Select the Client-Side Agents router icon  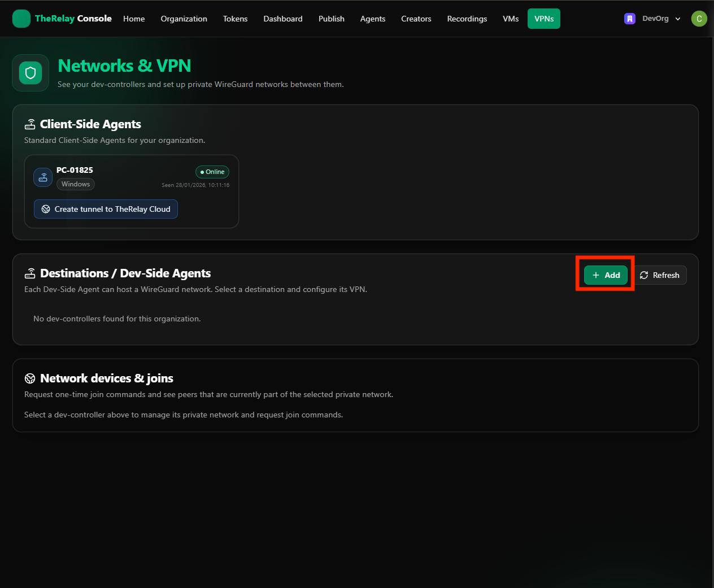[30, 123]
